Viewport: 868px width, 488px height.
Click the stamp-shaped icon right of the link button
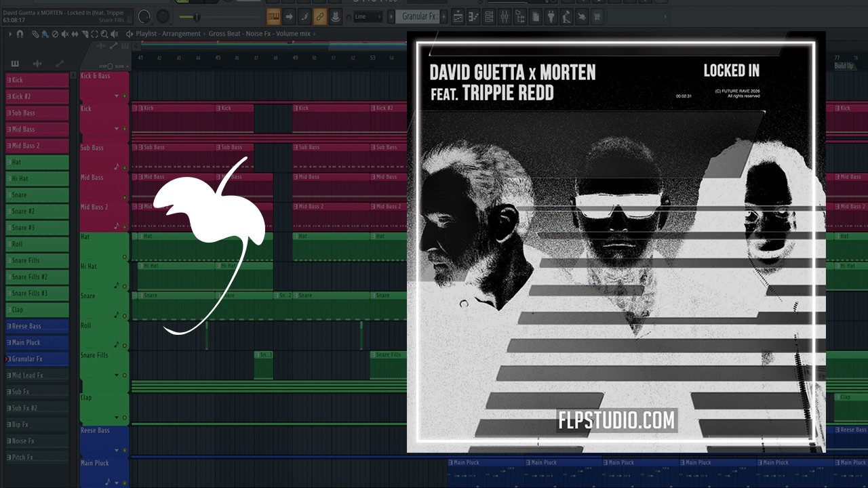pyautogui.click(x=336, y=16)
